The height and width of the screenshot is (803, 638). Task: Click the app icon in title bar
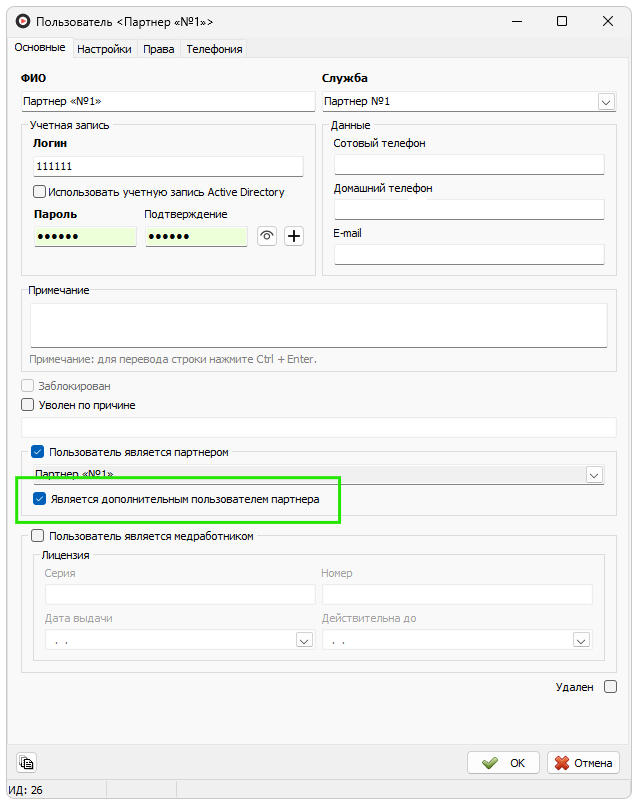(19, 21)
